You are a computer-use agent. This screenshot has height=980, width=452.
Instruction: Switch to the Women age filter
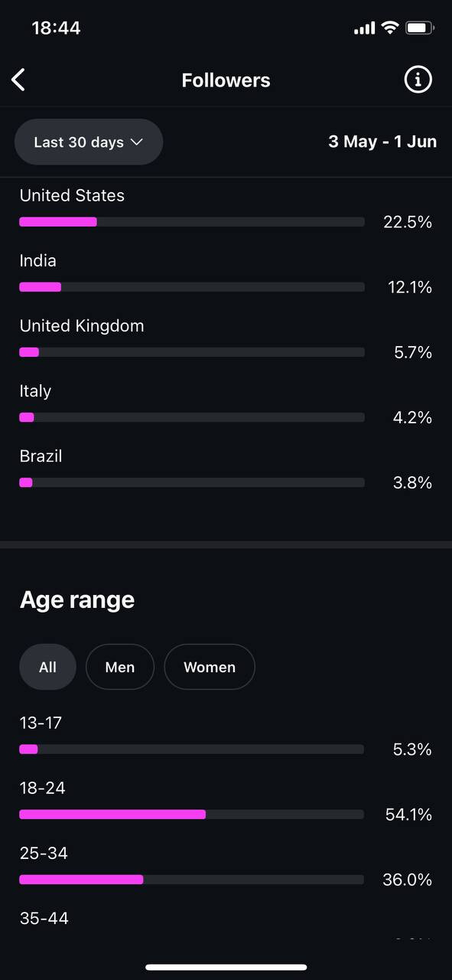[x=210, y=667]
